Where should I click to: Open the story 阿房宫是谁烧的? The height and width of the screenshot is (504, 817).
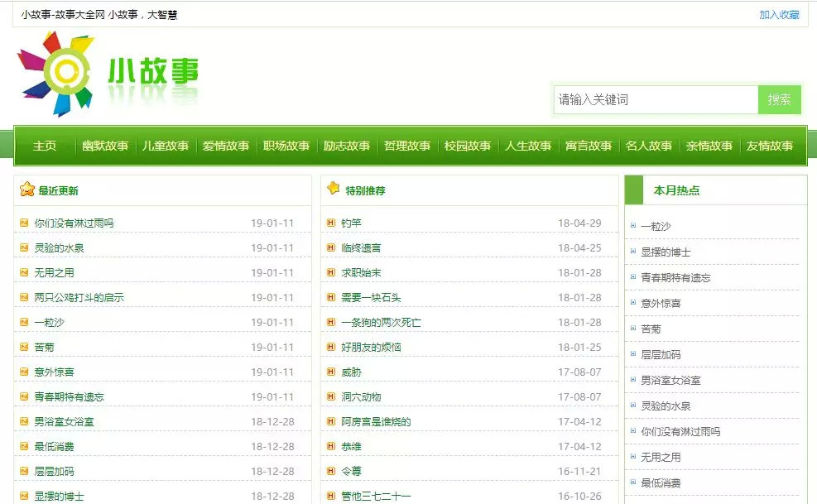377,421
